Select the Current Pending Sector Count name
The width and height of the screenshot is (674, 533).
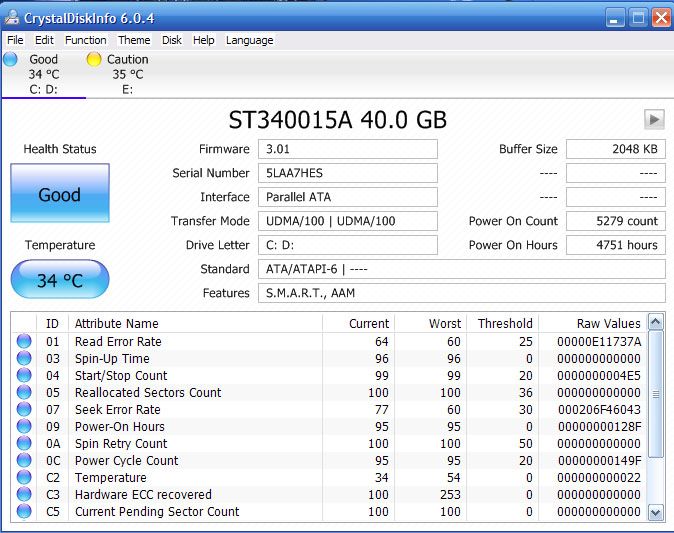coord(157,511)
